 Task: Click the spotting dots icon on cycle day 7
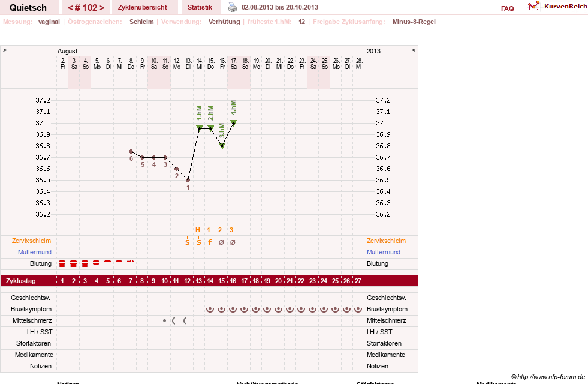tap(131, 261)
